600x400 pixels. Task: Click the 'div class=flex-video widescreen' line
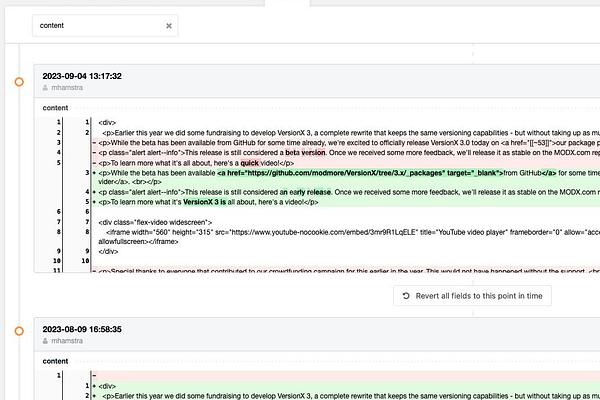155,222
